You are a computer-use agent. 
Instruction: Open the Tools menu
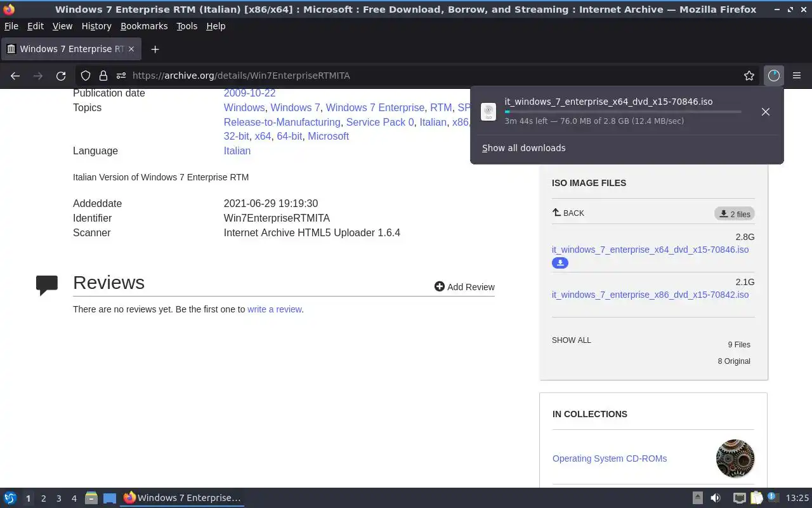click(x=187, y=26)
